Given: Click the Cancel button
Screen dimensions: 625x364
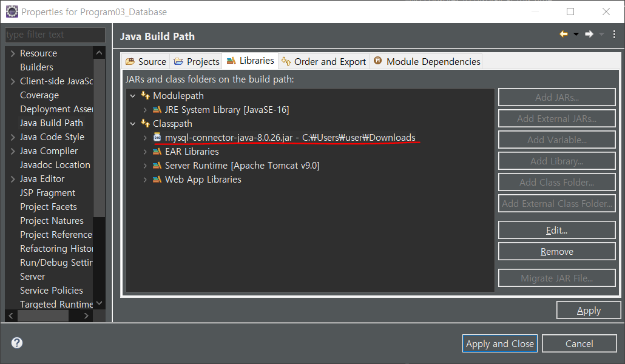Looking at the screenshot, I should (x=579, y=343).
